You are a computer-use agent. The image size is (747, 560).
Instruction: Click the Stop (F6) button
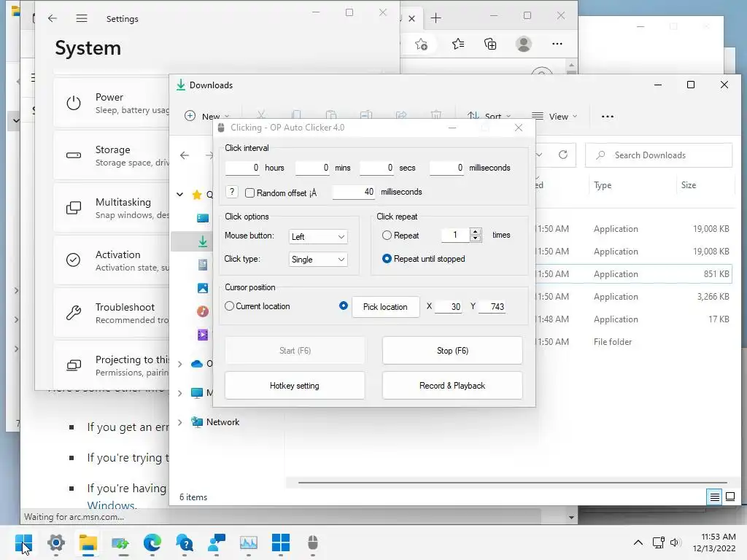coord(452,351)
